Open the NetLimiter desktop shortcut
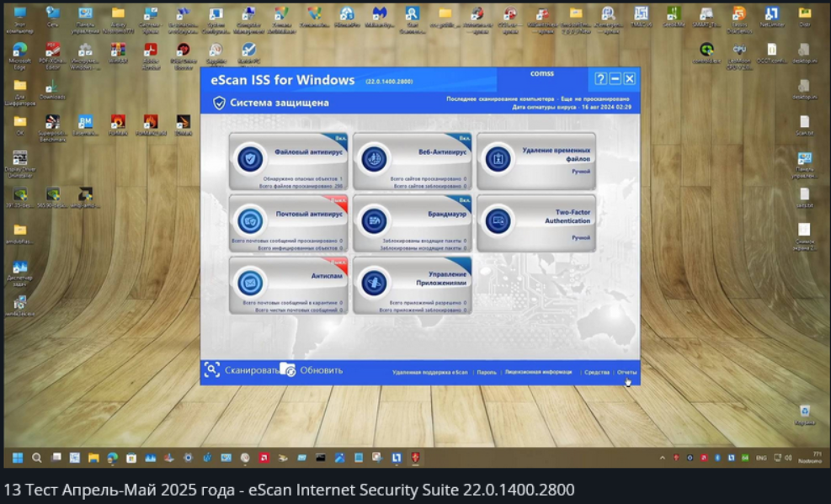This screenshot has height=504, width=831. (x=771, y=13)
